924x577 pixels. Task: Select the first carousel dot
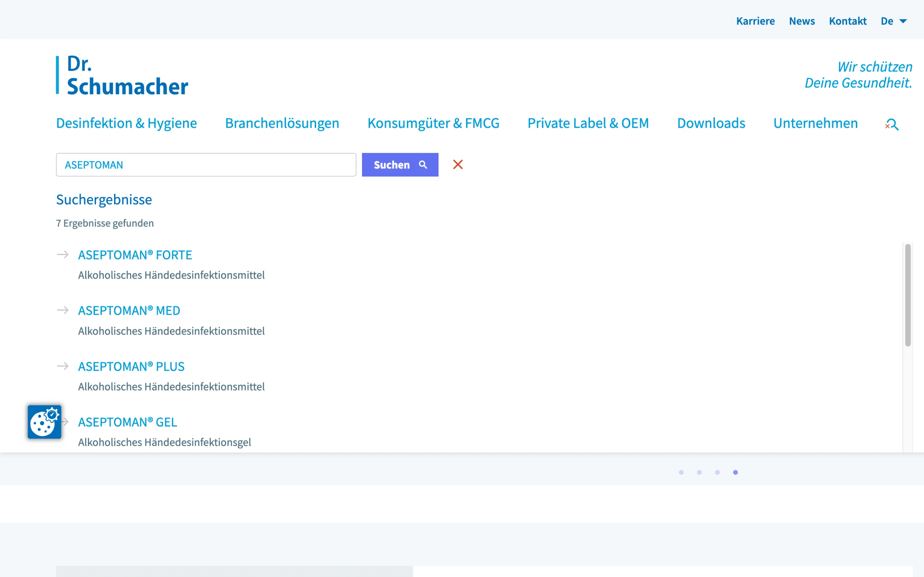click(x=681, y=472)
